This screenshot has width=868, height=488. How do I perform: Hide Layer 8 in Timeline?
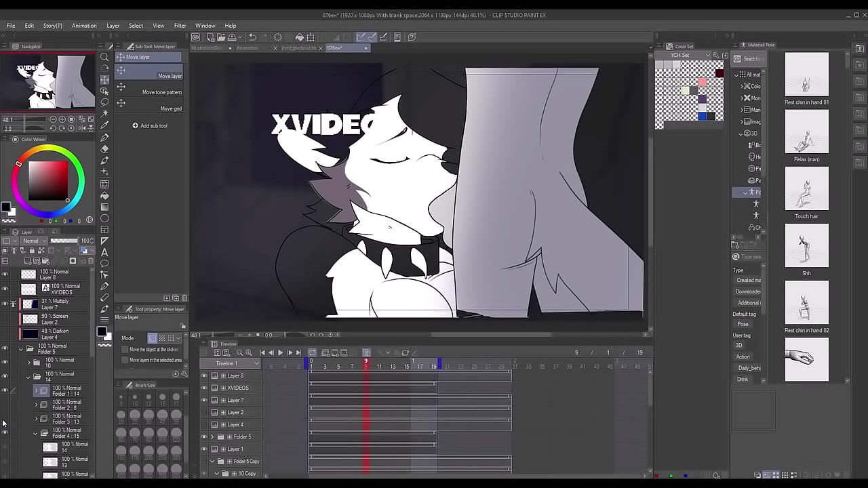(204, 375)
